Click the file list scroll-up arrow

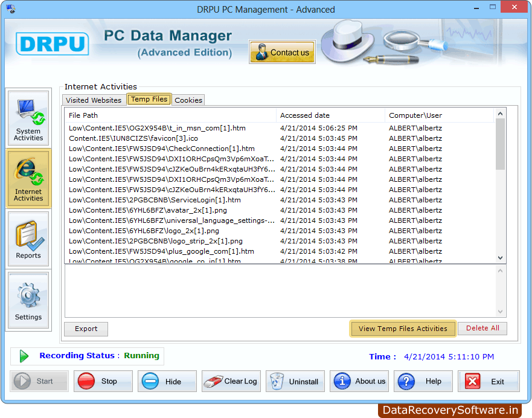500,114
